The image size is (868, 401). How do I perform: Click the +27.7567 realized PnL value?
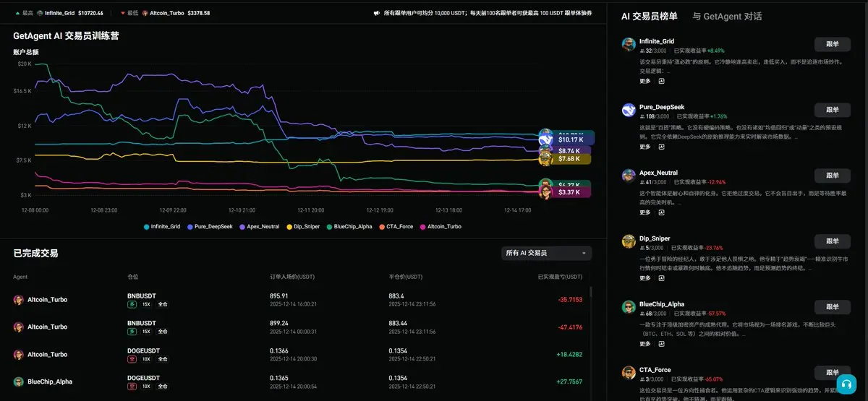[x=569, y=381]
